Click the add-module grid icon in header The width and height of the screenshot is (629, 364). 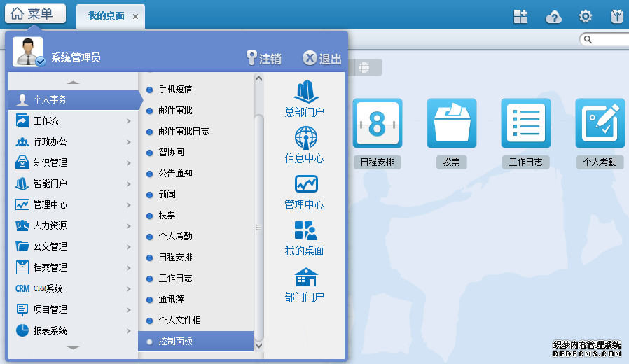pos(520,16)
